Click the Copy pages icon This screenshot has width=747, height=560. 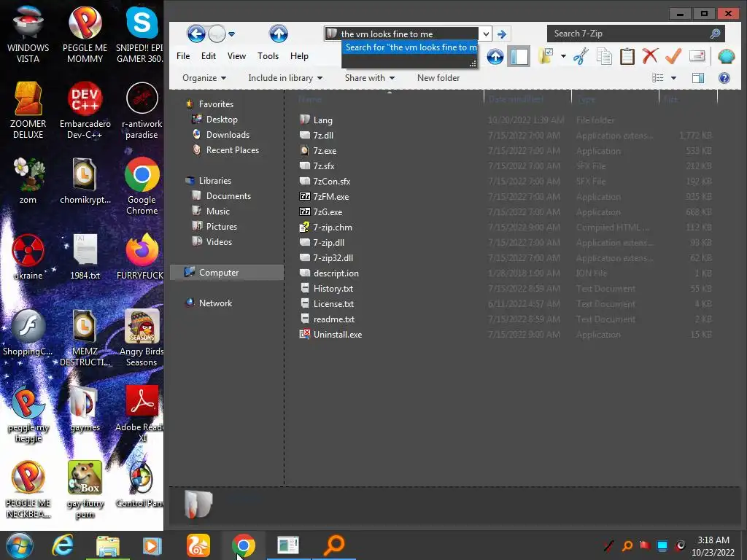point(604,57)
